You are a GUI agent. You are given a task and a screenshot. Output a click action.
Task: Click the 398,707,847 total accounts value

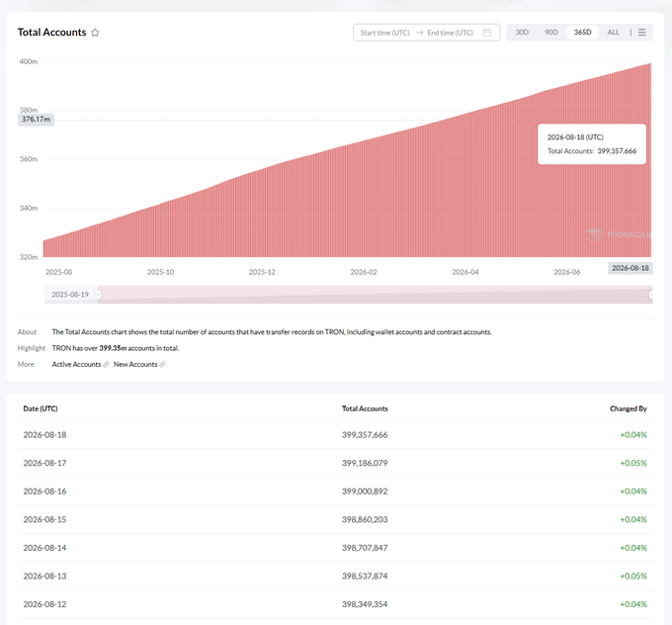365,548
